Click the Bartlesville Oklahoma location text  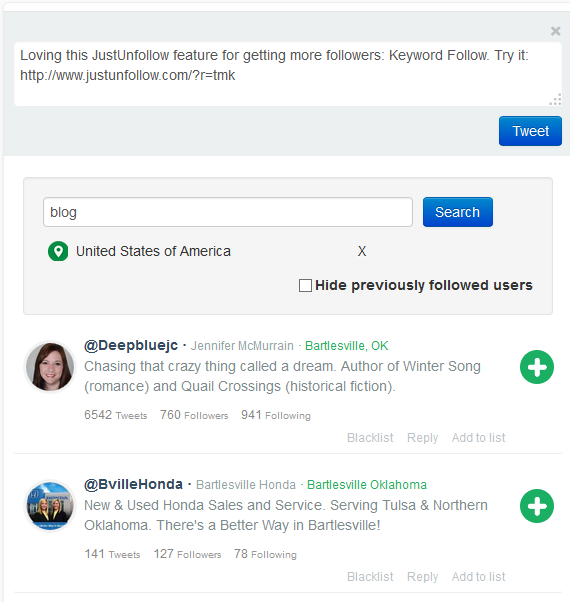coord(367,485)
